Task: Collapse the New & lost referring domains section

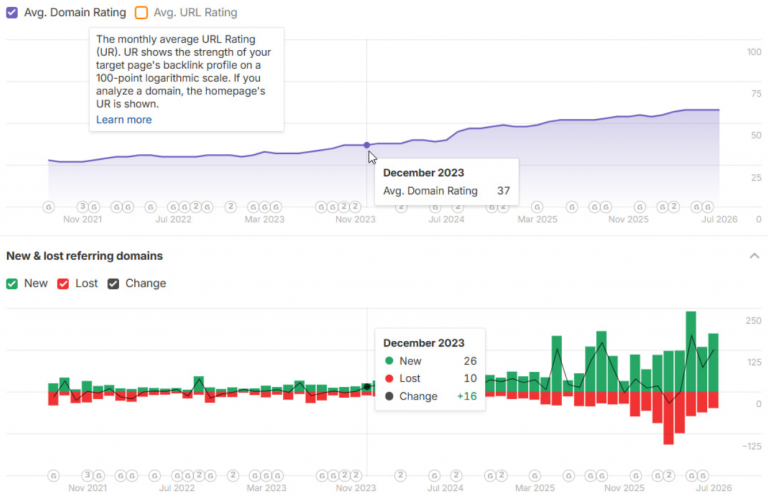Action: (x=754, y=256)
